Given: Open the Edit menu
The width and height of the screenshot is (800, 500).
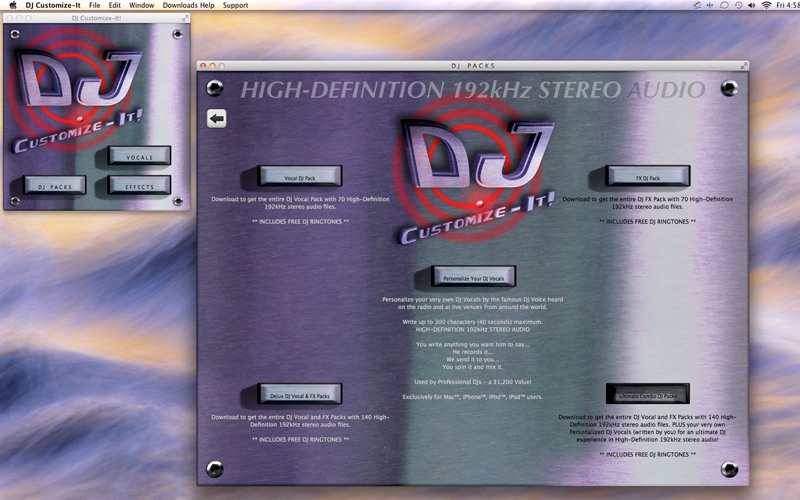Looking at the screenshot, I should click(x=115, y=5).
